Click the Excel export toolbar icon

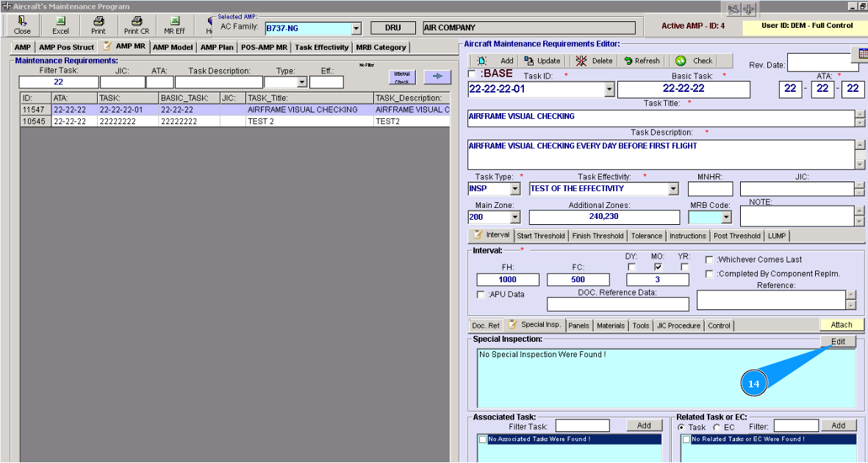pos(60,21)
